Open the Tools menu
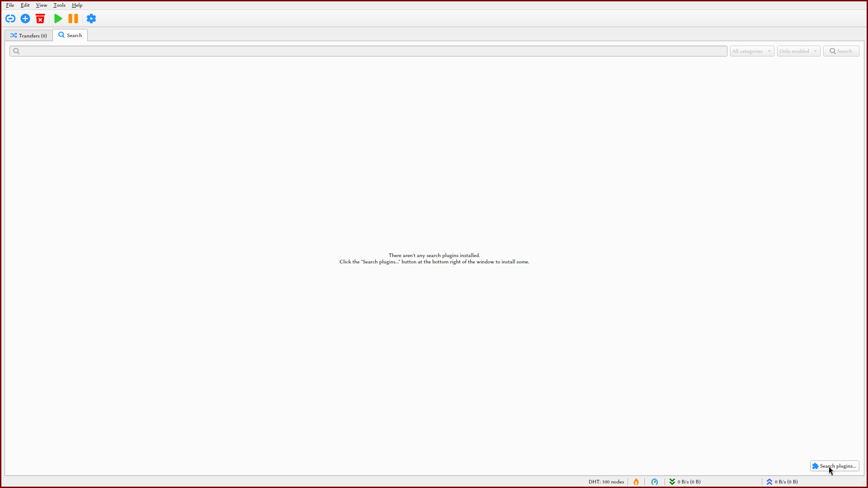This screenshot has width=868, height=488. (59, 5)
